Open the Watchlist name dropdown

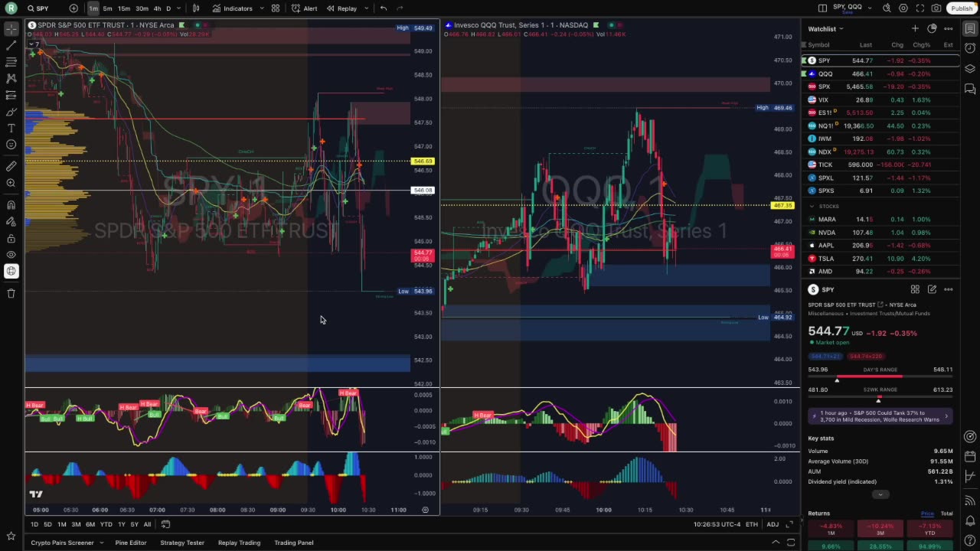point(826,29)
